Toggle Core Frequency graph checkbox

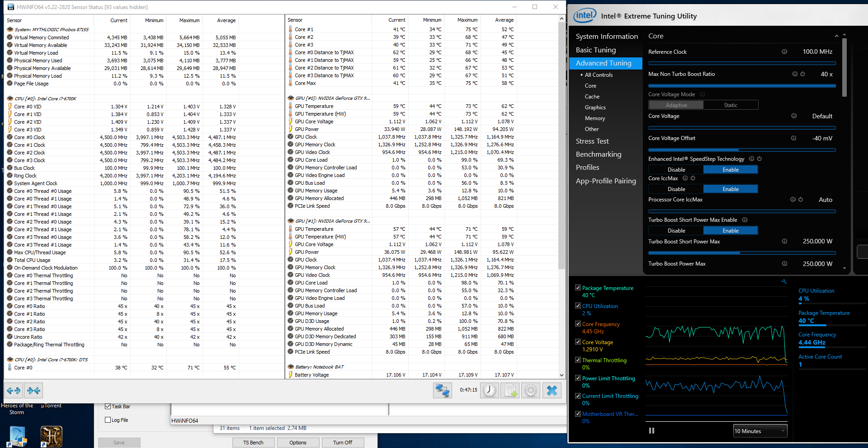[578, 324]
